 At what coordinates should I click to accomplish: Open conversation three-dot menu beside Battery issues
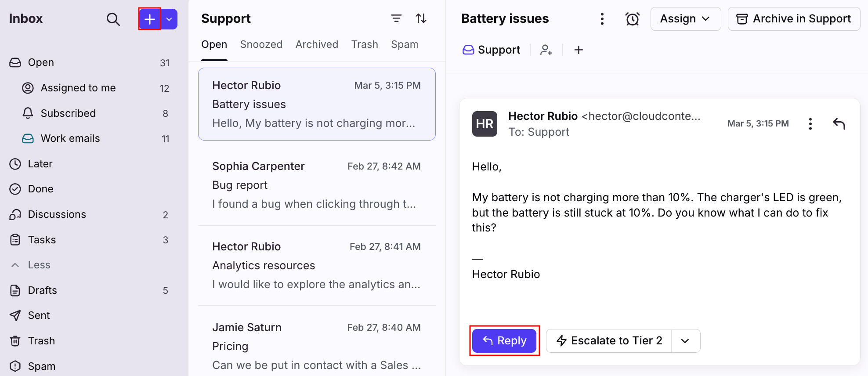[x=602, y=19]
